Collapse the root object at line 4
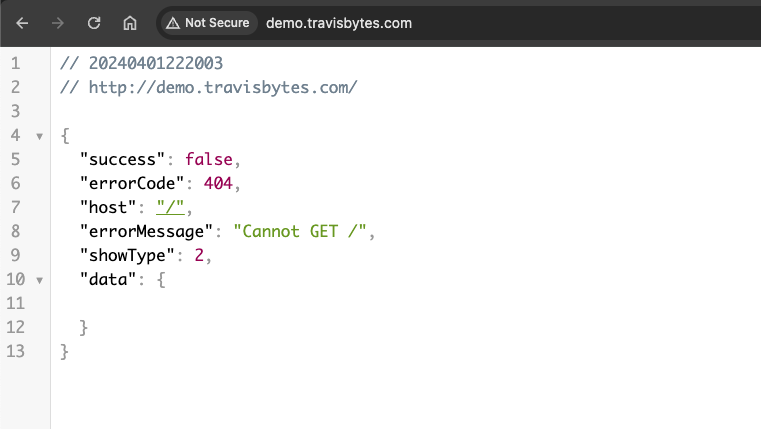The height and width of the screenshot is (429, 761). pos(39,136)
